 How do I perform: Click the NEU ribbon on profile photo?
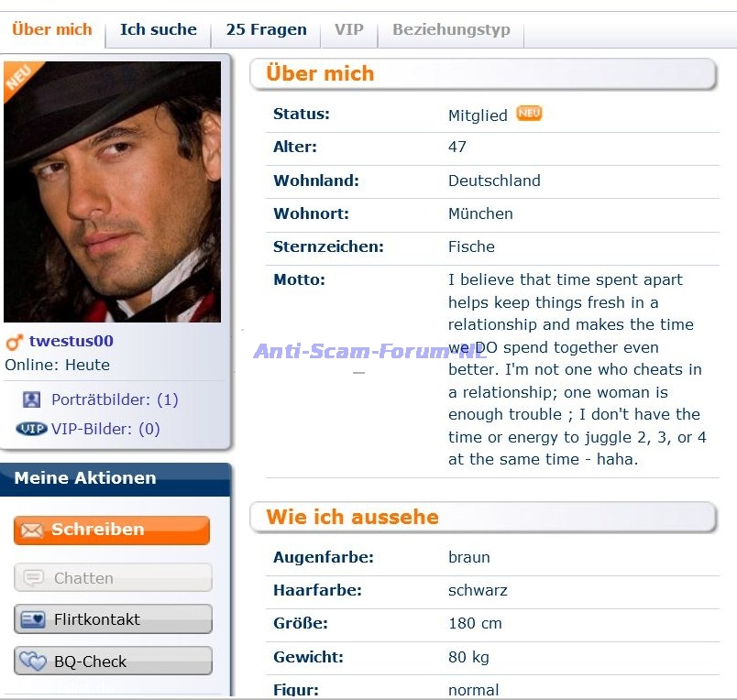(22, 79)
